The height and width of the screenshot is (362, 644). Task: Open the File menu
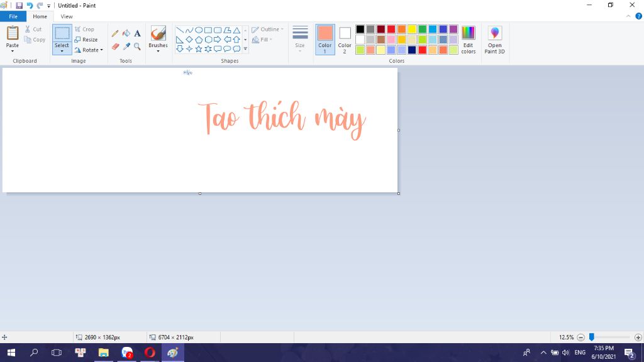point(13,16)
